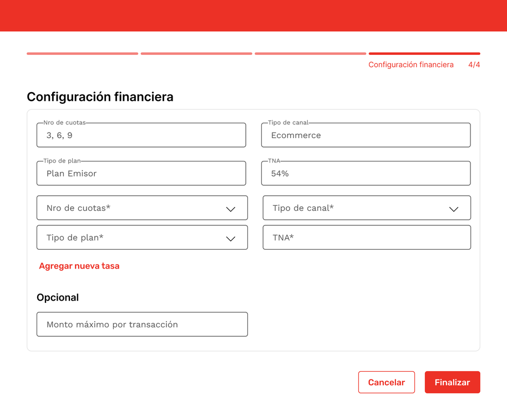Click the 4/4 step counter
Screen dimensions: 507x420
[x=474, y=65]
